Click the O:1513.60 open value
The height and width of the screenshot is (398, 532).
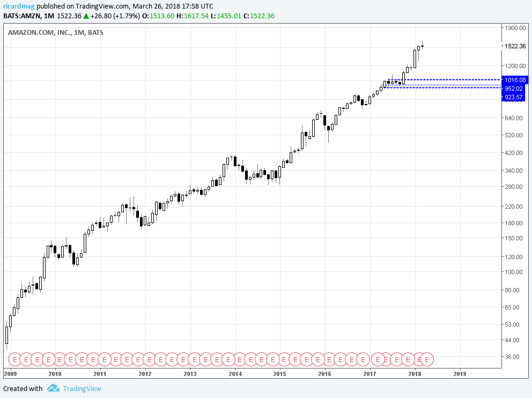coord(158,16)
